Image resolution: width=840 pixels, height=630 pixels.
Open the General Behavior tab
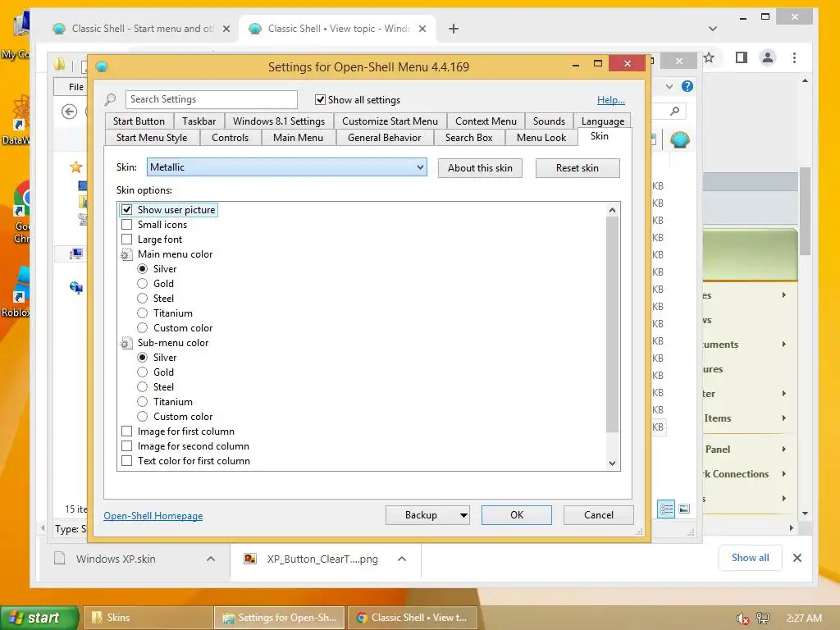coord(384,138)
